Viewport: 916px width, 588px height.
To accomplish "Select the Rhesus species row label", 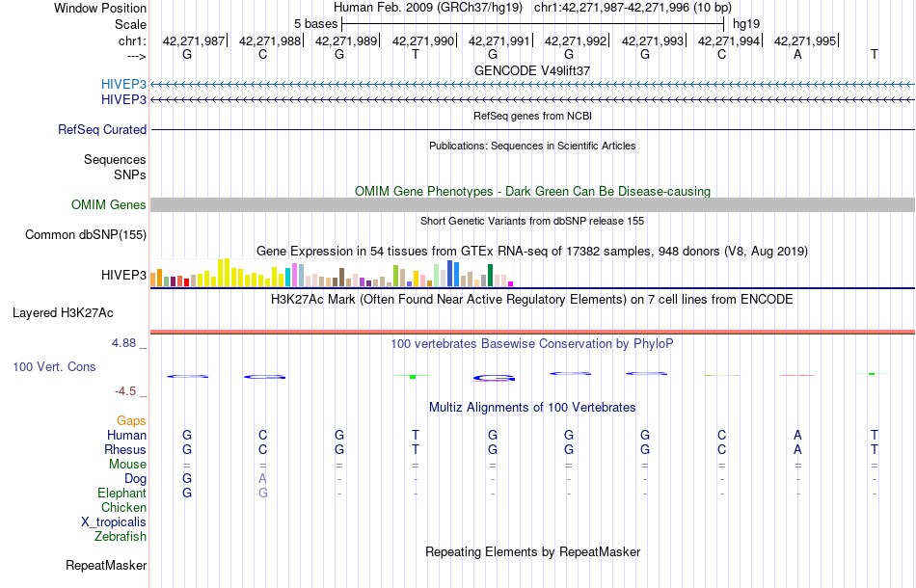I will click(x=125, y=449).
